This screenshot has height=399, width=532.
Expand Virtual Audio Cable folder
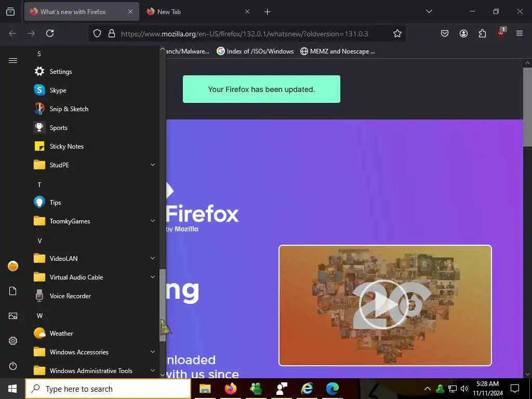point(95,277)
